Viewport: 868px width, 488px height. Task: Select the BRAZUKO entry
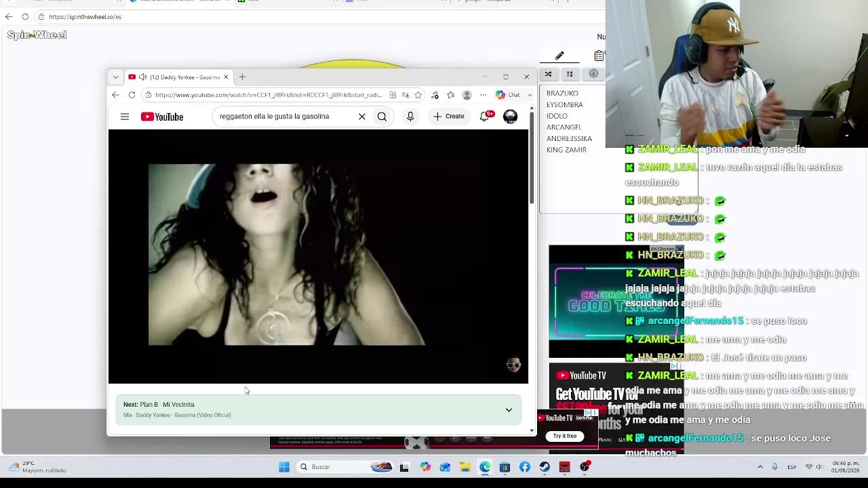[x=562, y=94]
